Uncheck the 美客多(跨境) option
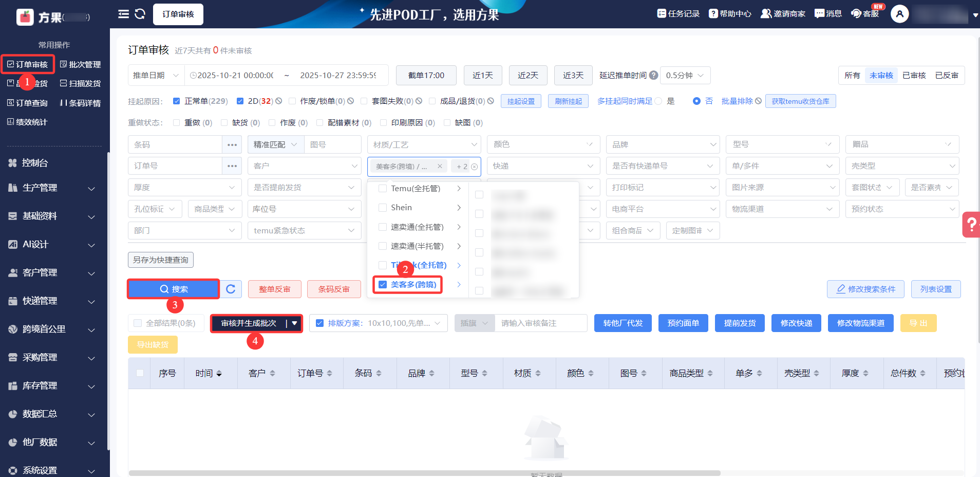This screenshot has width=980, height=477. click(x=383, y=284)
